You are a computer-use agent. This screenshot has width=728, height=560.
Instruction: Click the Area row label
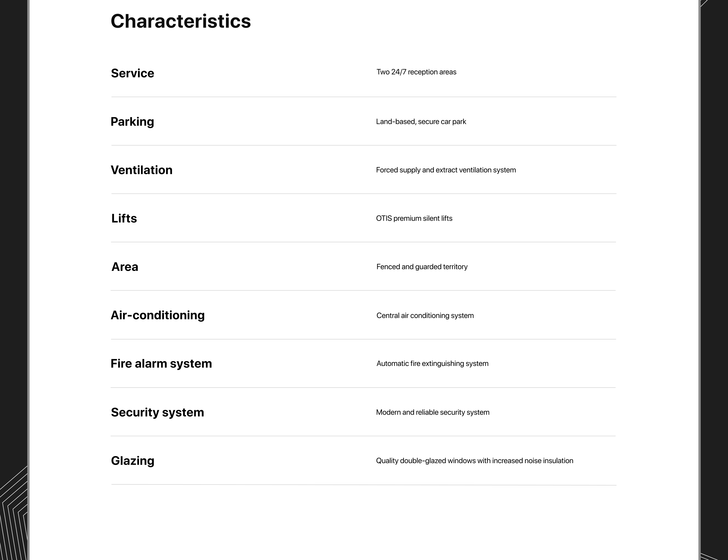point(125,267)
